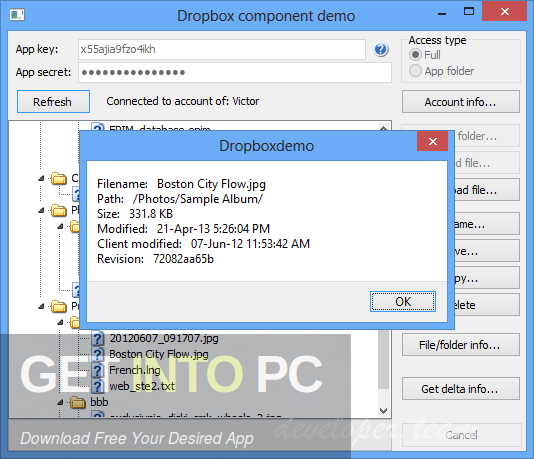Click the file icon of Boston City Flow.jpg
The image size is (534, 459).
coord(97,354)
